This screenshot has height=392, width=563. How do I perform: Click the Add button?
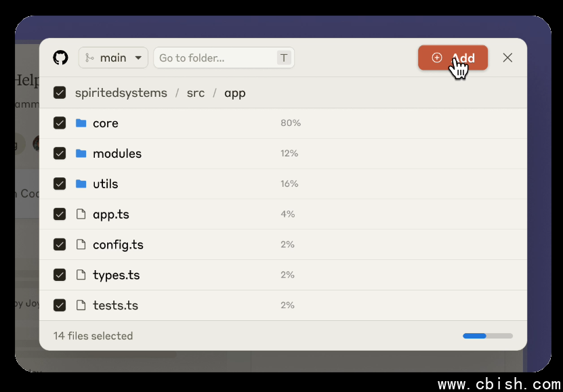(453, 58)
